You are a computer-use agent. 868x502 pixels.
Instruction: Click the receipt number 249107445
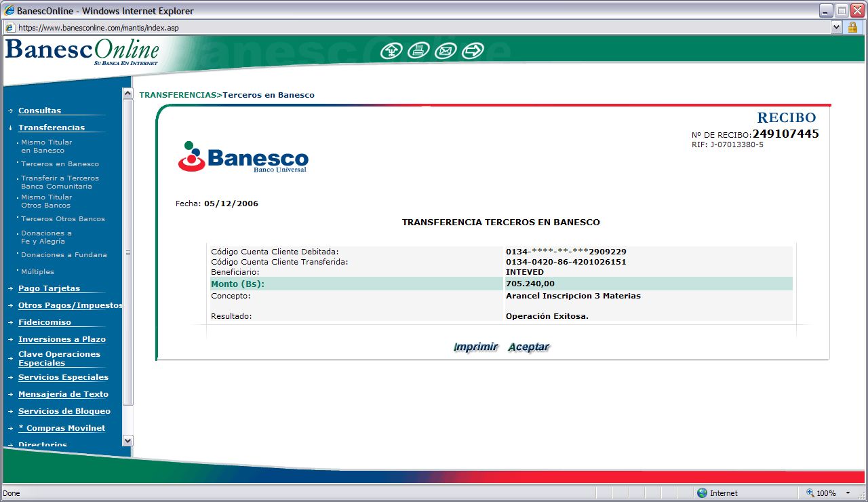pos(785,134)
